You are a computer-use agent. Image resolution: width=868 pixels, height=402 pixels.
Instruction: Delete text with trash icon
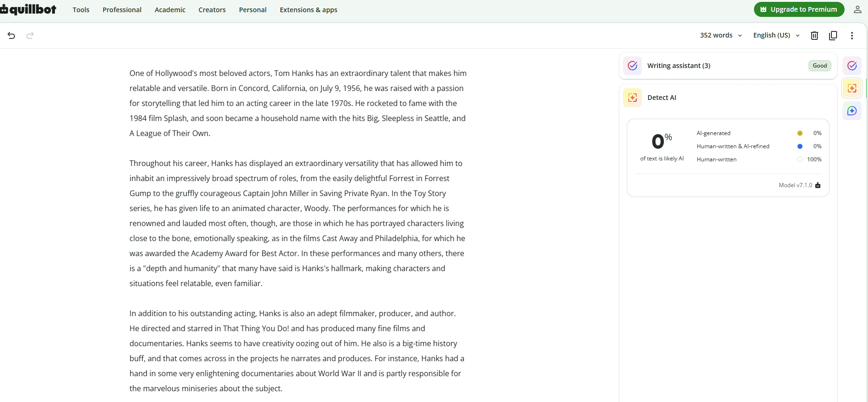[815, 35]
